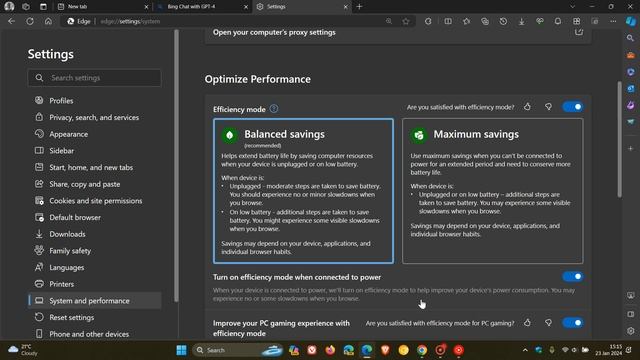This screenshot has width=640, height=360.
Task: Open Downloads settings
Action: point(95,234)
